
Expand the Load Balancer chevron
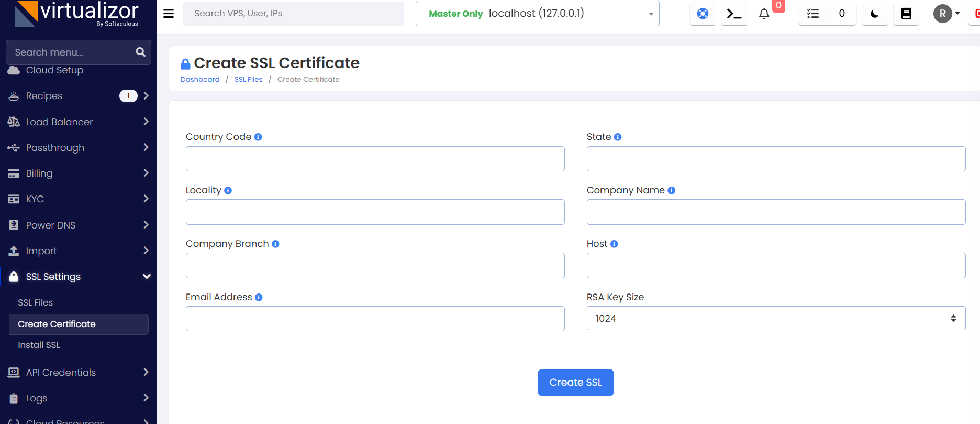click(146, 122)
